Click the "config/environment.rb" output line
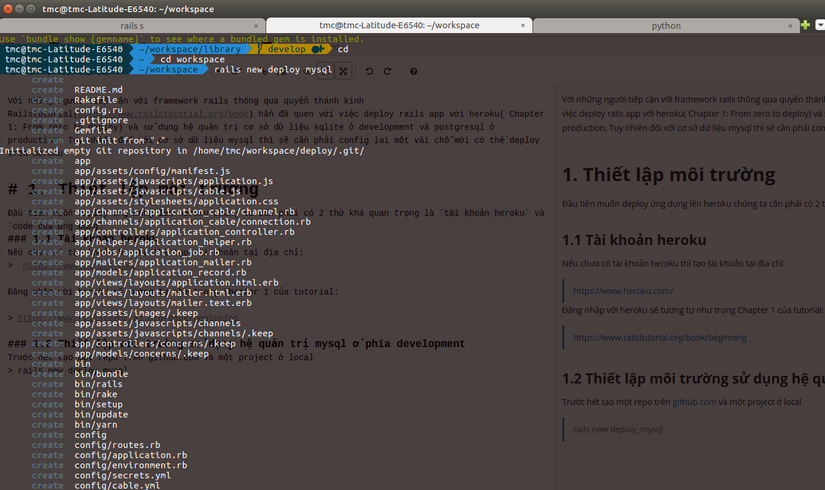825x490 pixels. tap(130, 465)
